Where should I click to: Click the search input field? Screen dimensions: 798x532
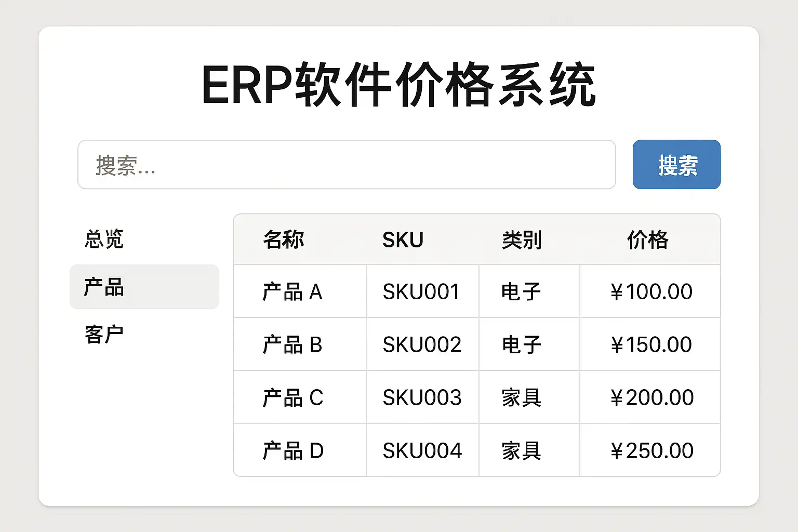point(347,165)
